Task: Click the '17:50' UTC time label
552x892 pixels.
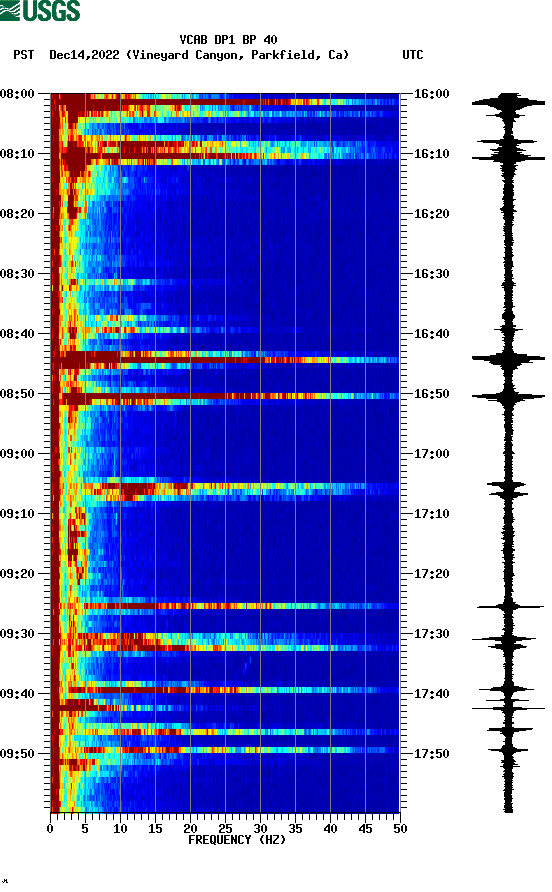Action: tap(431, 754)
